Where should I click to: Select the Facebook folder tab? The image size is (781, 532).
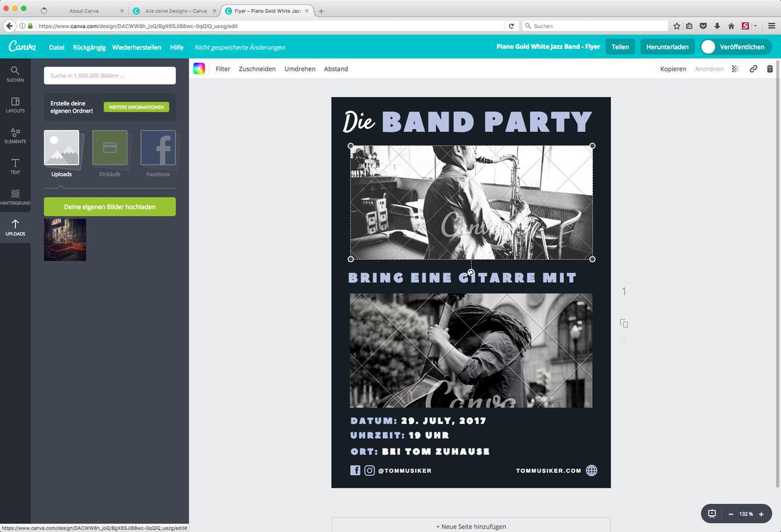pos(158,153)
